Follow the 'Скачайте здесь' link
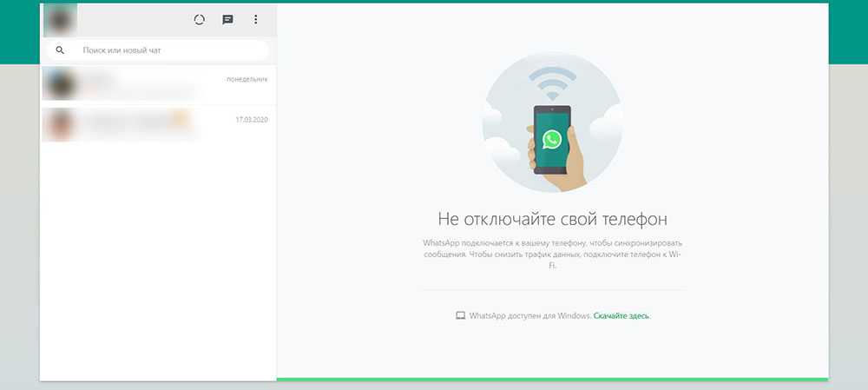The height and width of the screenshot is (390, 868). point(621,315)
